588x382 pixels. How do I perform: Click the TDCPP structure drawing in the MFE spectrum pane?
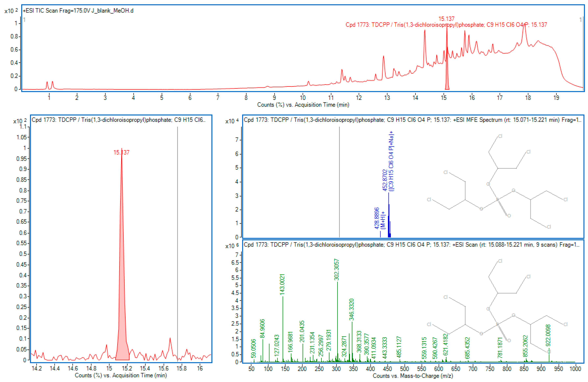[497, 181]
